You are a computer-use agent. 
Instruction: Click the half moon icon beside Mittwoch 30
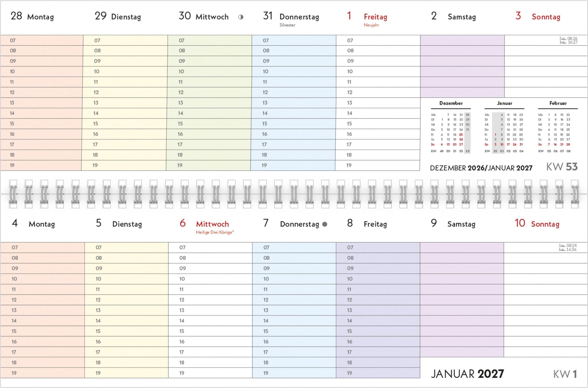pos(241,17)
